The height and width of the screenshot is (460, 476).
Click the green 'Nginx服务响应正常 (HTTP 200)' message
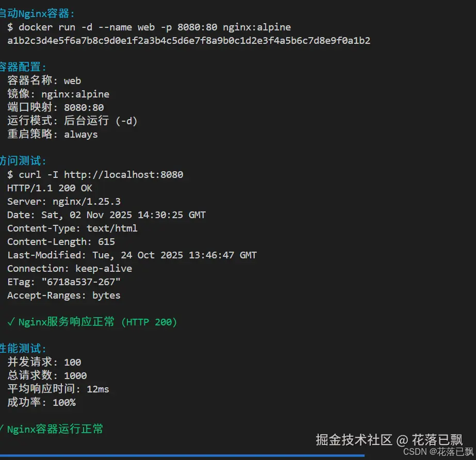click(92, 322)
